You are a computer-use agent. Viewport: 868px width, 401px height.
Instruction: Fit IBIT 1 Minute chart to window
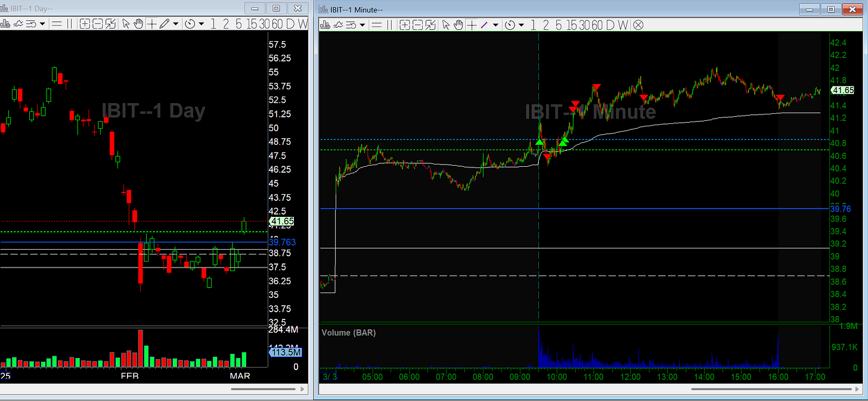(x=430, y=24)
